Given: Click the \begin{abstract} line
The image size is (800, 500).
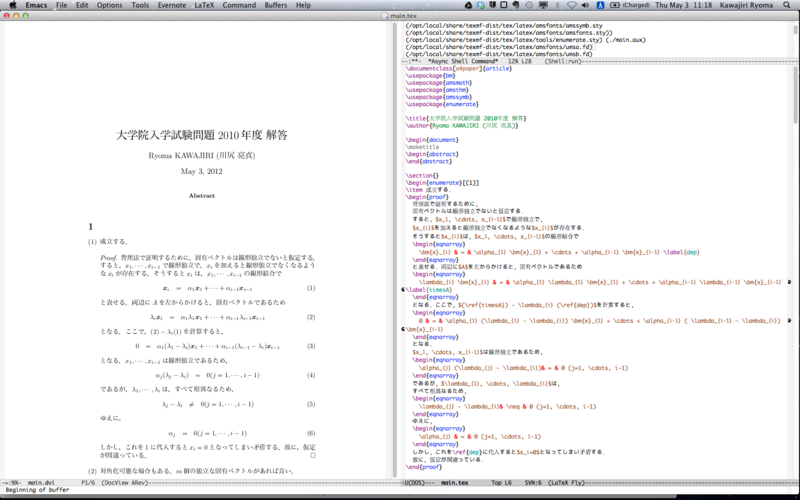Looking at the screenshot, I should point(433,154).
